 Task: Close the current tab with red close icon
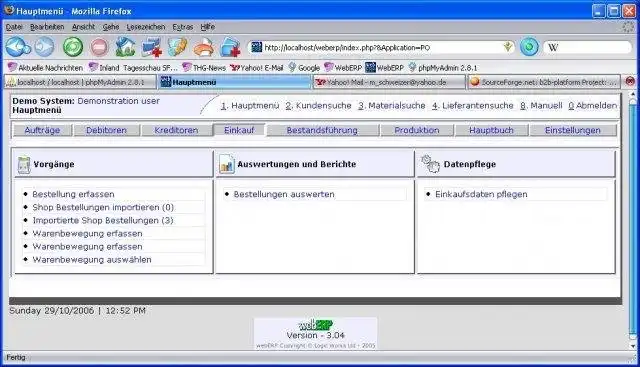pyautogui.click(x=630, y=81)
